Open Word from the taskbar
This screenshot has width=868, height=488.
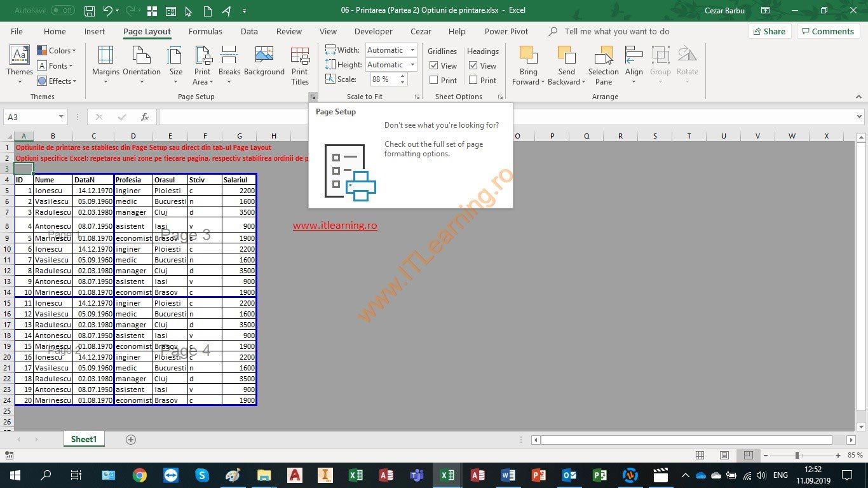tap(508, 475)
